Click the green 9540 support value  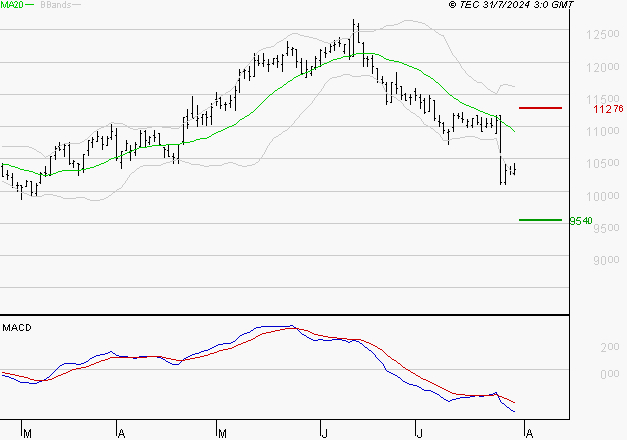tap(581, 221)
